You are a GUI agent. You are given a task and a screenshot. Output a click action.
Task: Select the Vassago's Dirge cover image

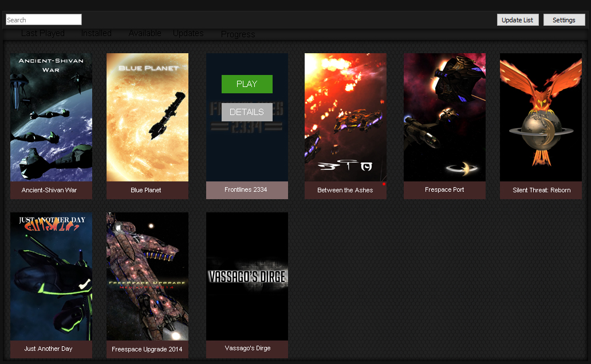(x=247, y=276)
